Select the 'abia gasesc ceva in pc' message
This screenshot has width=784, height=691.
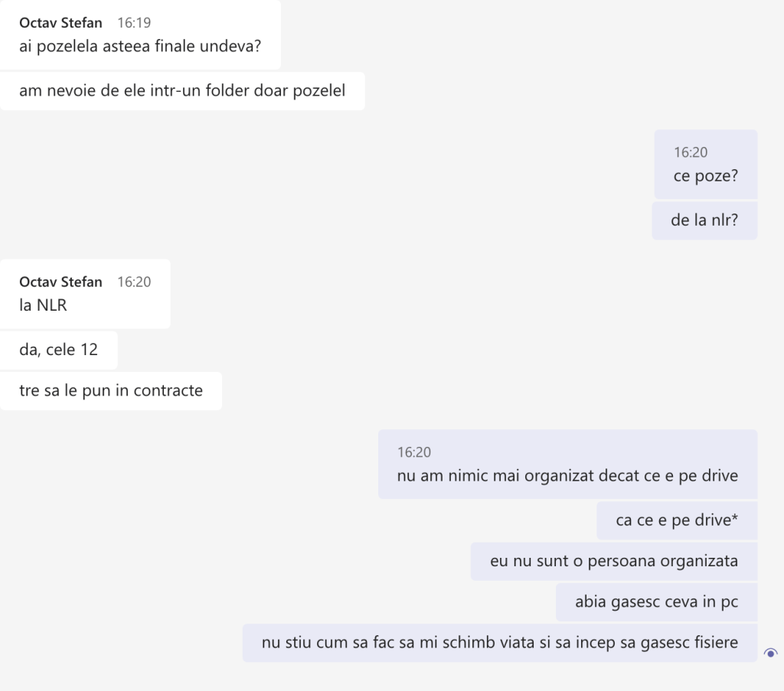656,601
